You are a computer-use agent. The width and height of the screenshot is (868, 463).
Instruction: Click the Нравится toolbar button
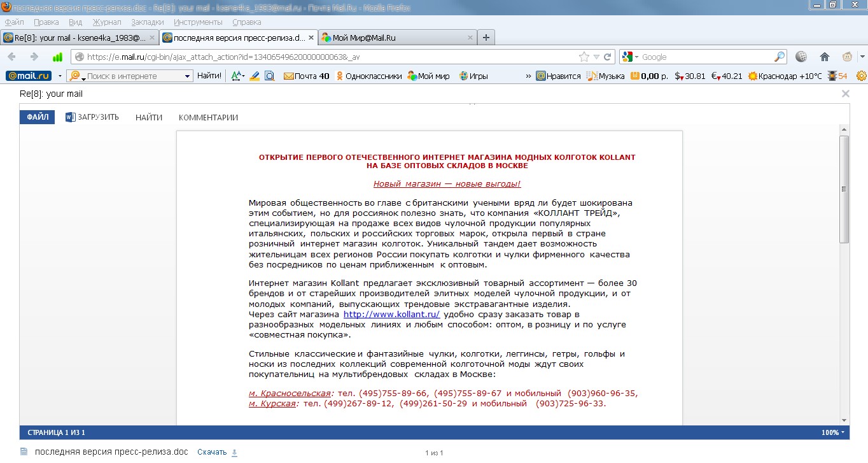pos(558,76)
